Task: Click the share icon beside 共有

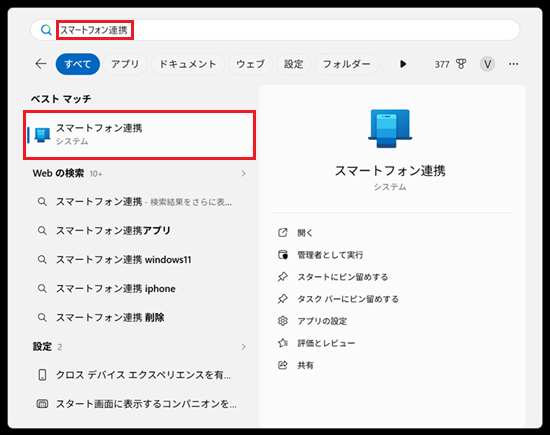Action: coord(283,365)
